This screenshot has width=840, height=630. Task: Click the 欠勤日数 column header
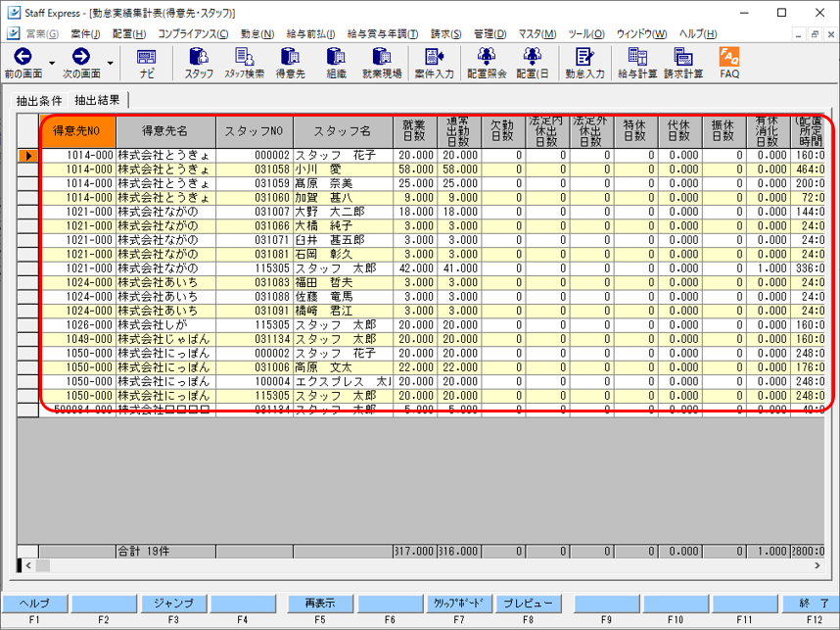point(503,131)
